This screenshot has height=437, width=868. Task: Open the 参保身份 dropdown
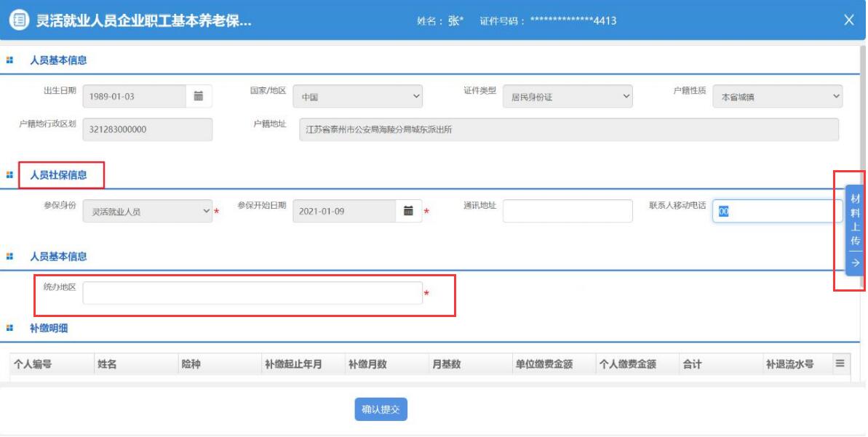(x=148, y=212)
